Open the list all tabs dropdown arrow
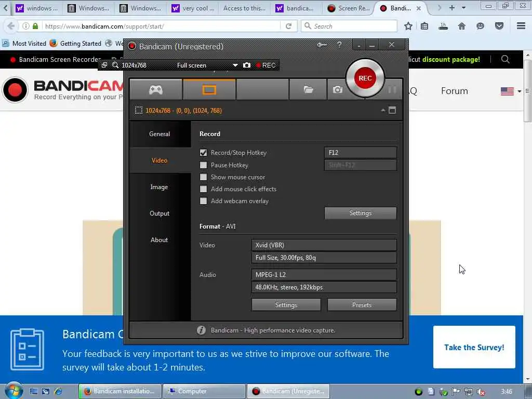532x399 pixels. (463, 7)
